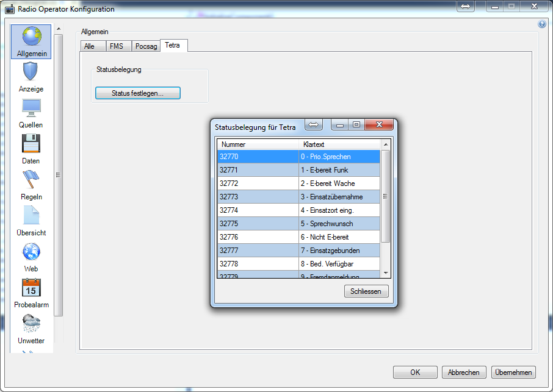Click '6 - Nicht E-bereit' cell

pyautogui.click(x=339, y=237)
